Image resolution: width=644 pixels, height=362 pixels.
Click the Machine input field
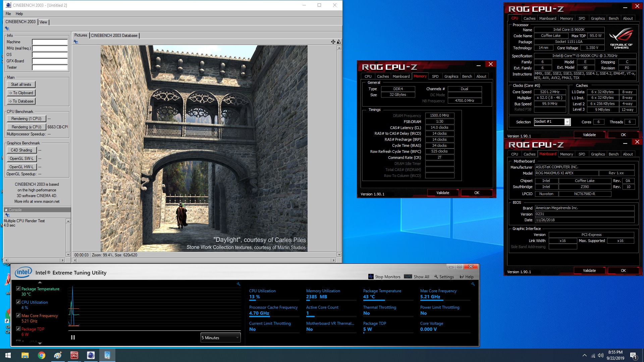(x=50, y=42)
